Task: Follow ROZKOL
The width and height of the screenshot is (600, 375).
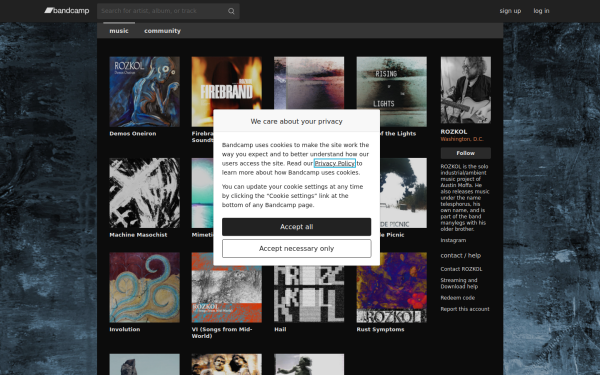Action: 466,153
